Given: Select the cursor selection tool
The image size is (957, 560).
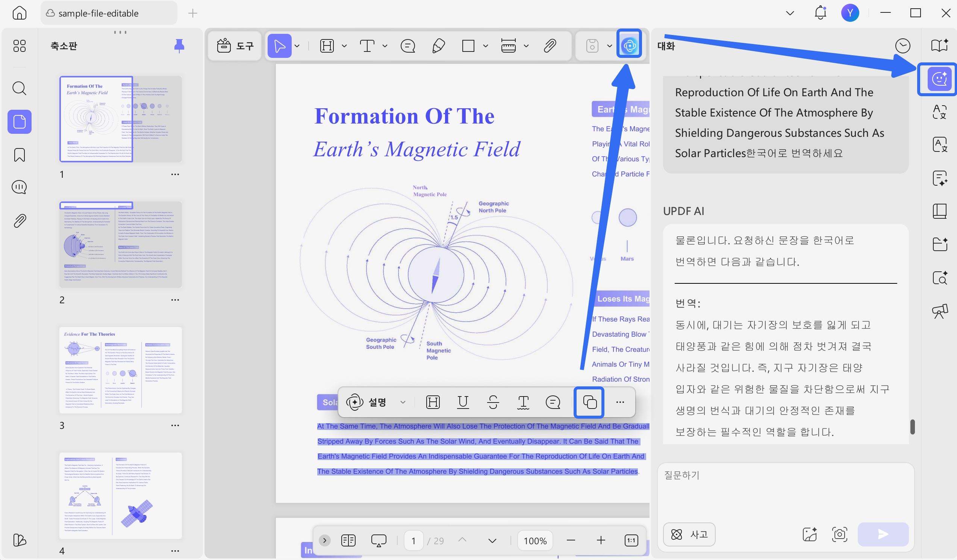Looking at the screenshot, I should click(280, 46).
